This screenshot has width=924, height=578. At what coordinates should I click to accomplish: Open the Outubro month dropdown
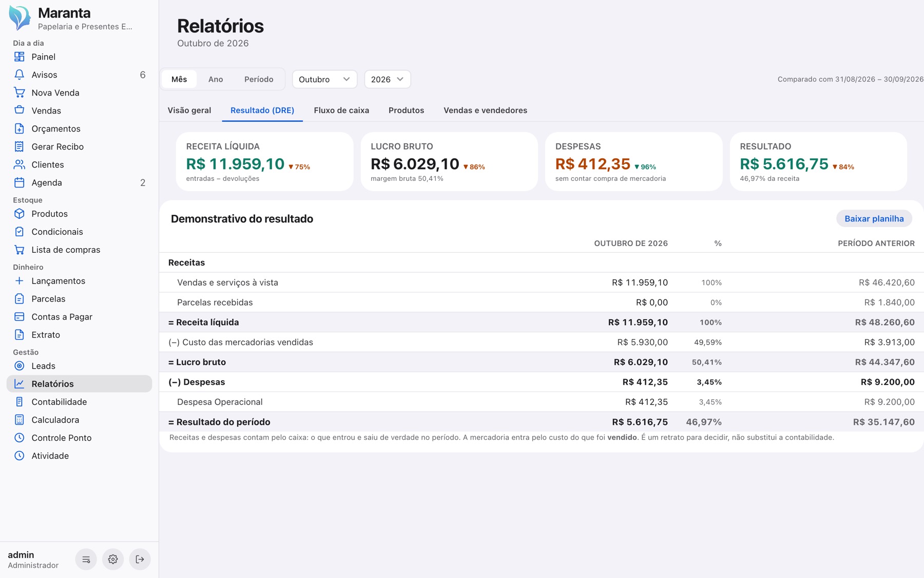point(324,79)
